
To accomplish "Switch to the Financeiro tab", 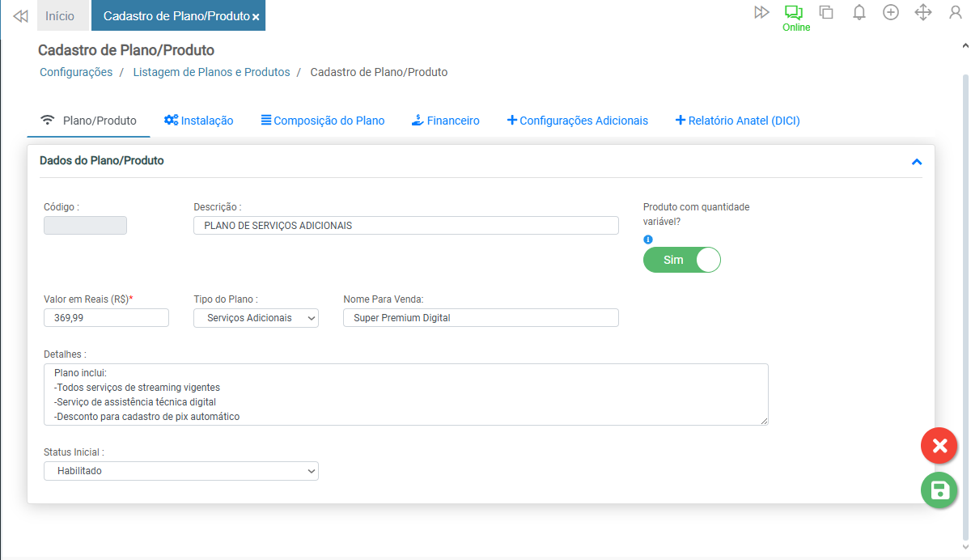I will click(446, 121).
